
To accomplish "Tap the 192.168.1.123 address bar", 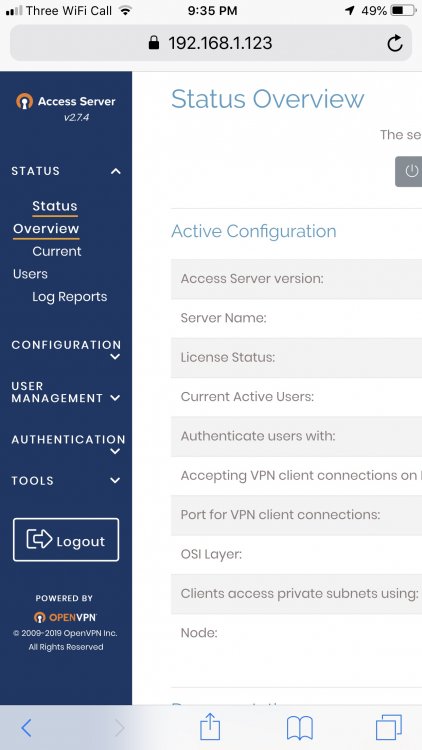I will coord(211,43).
